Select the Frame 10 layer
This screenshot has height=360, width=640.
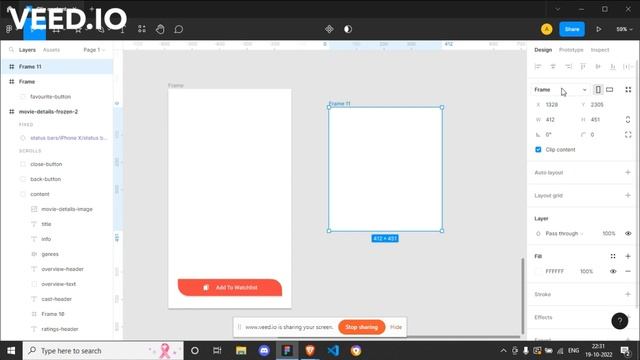(x=57, y=314)
